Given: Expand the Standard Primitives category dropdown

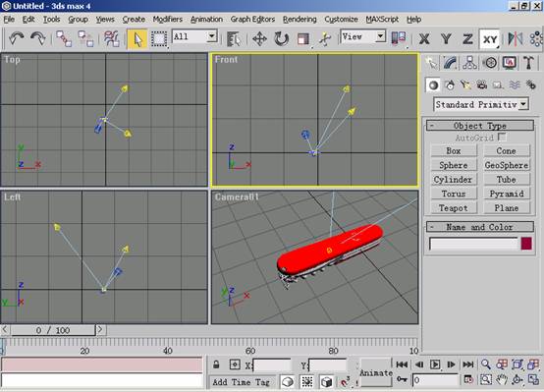Looking at the screenshot, I should 523,104.
